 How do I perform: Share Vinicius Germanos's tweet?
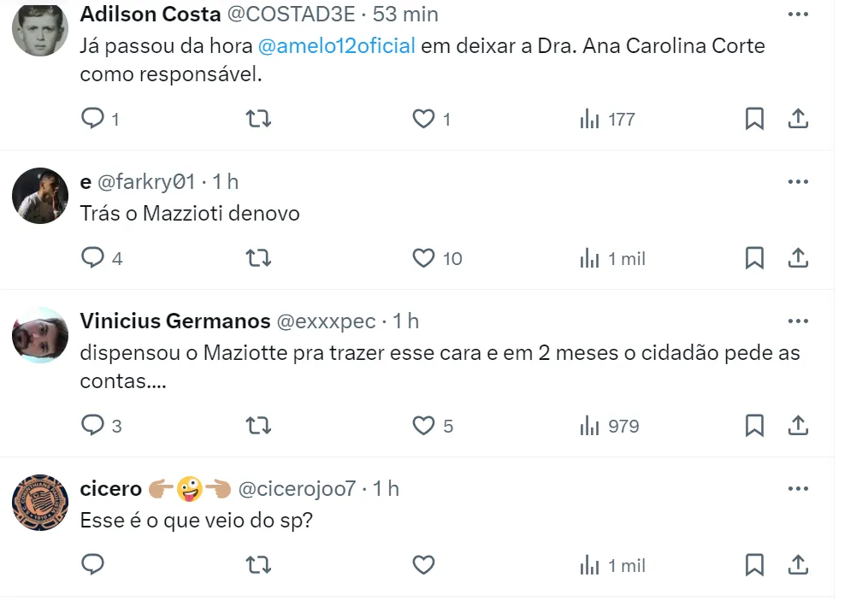(x=798, y=425)
